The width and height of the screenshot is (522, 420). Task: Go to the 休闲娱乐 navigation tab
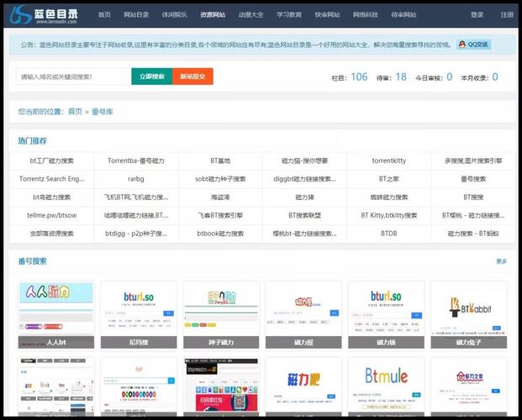(174, 14)
